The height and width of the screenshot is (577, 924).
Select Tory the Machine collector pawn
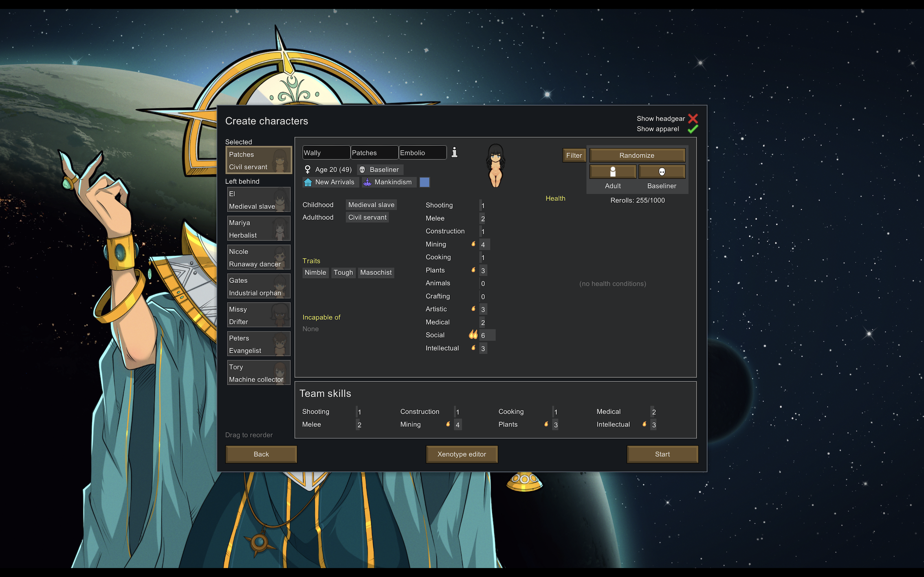tap(258, 373)
